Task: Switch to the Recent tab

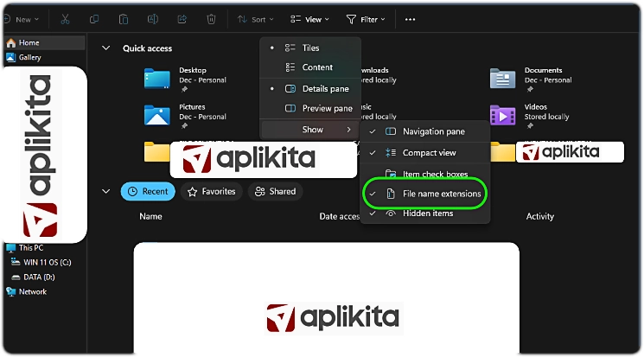Action: pyautogui.click(x=148, y=191)
